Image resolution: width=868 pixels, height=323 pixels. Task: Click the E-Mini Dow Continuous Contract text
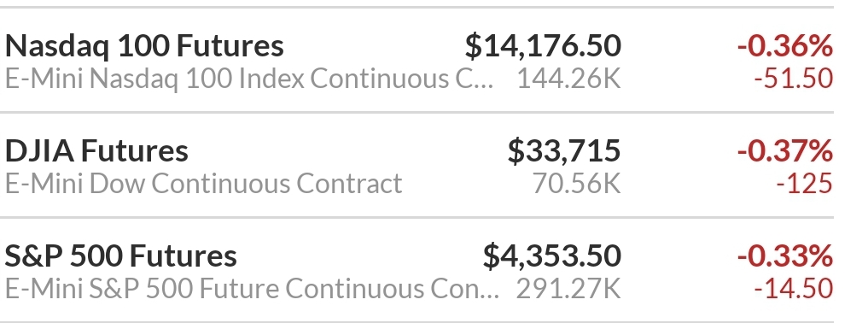click(203, 184)
